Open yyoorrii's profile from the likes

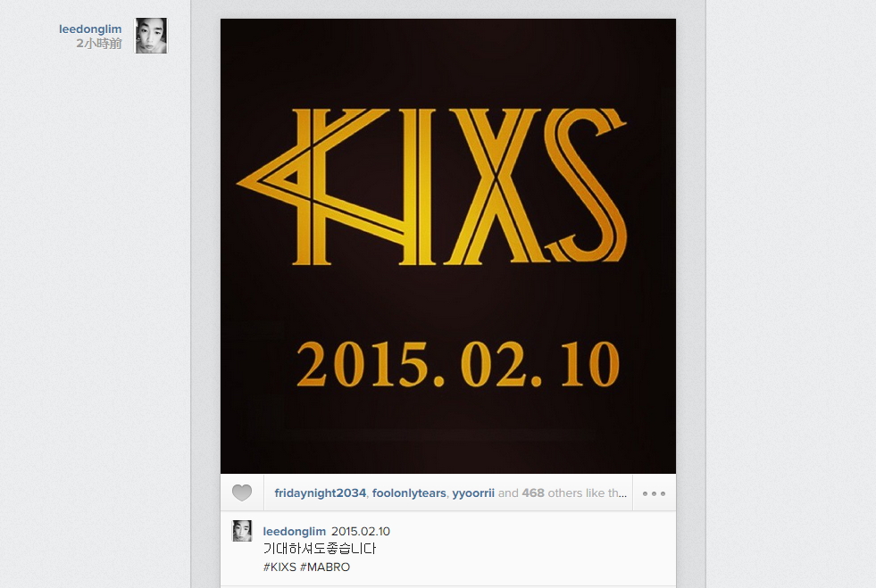pos(473,493)
